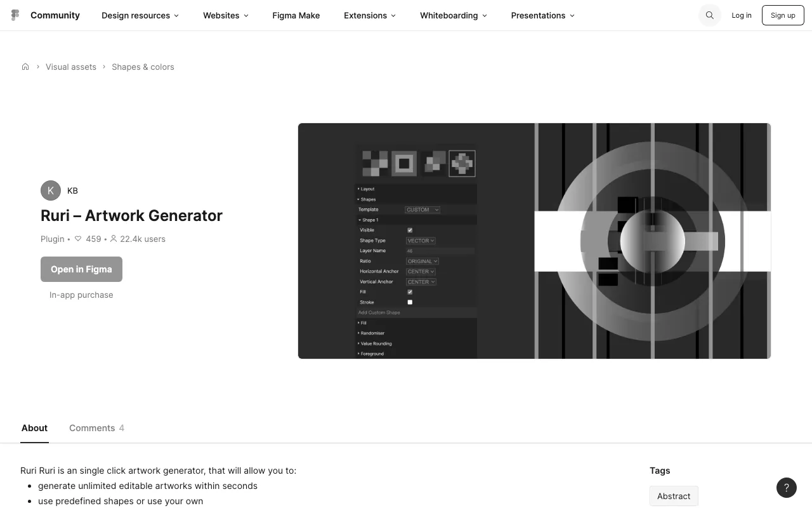This screenshot has width=812, height=508.
Task: Go to Community home
Action: click(55, 15)
